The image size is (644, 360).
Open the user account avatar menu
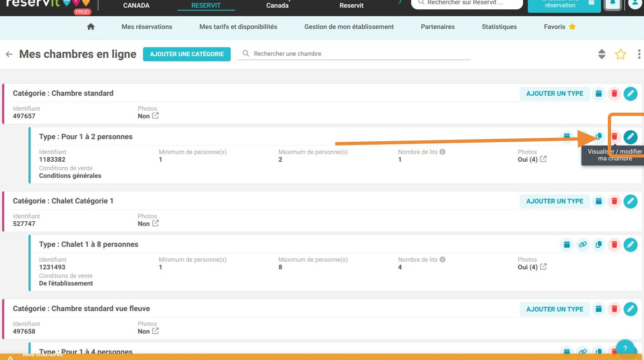coord(635,3)
